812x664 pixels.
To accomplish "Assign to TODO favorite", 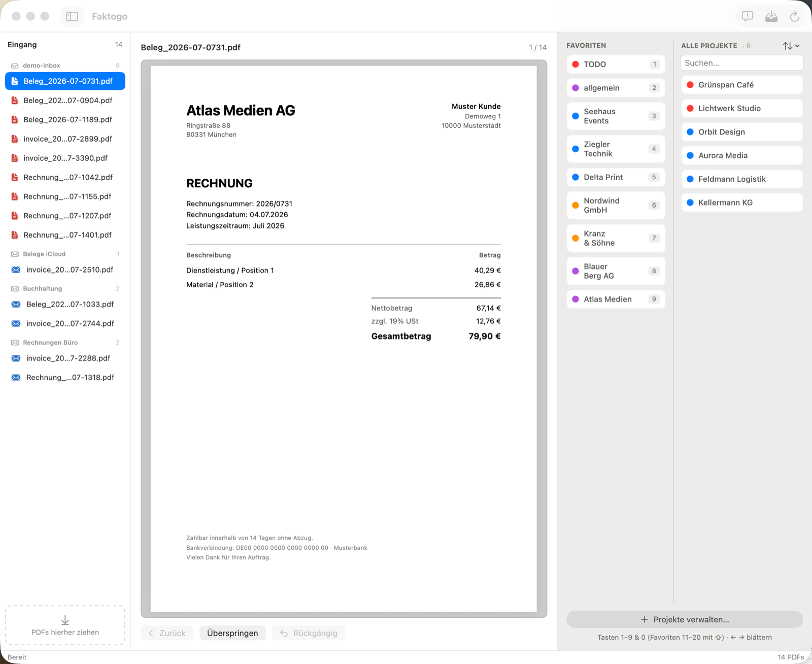I will [x=616, y=64].
